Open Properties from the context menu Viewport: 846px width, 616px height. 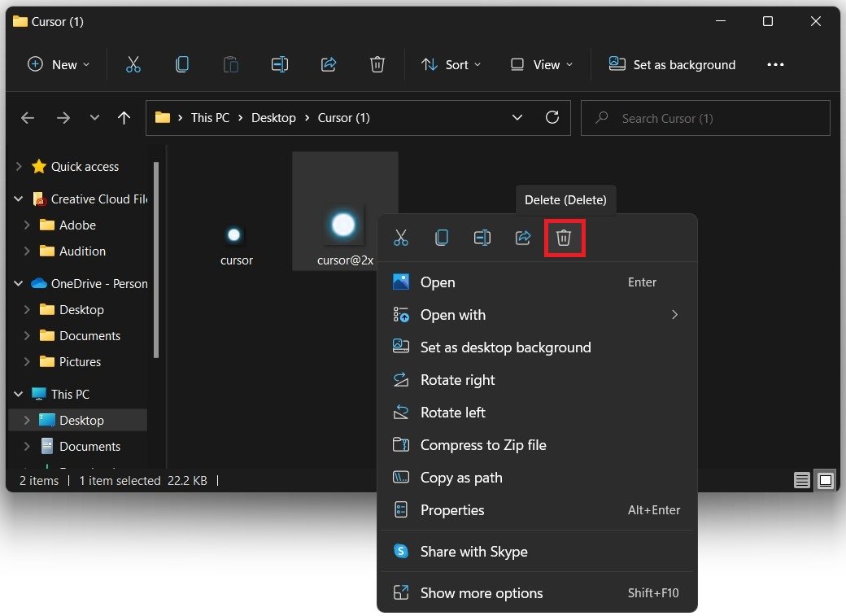point(452,510)
